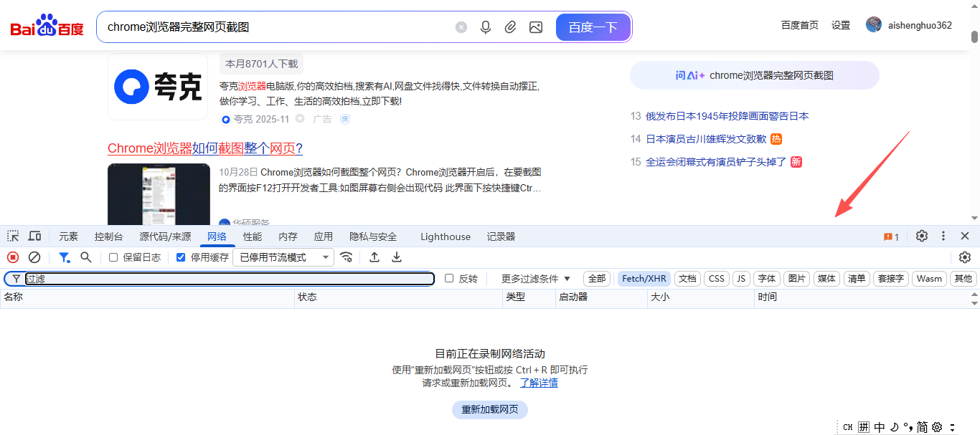Click the inspect element picker icon

click(13, 236)
